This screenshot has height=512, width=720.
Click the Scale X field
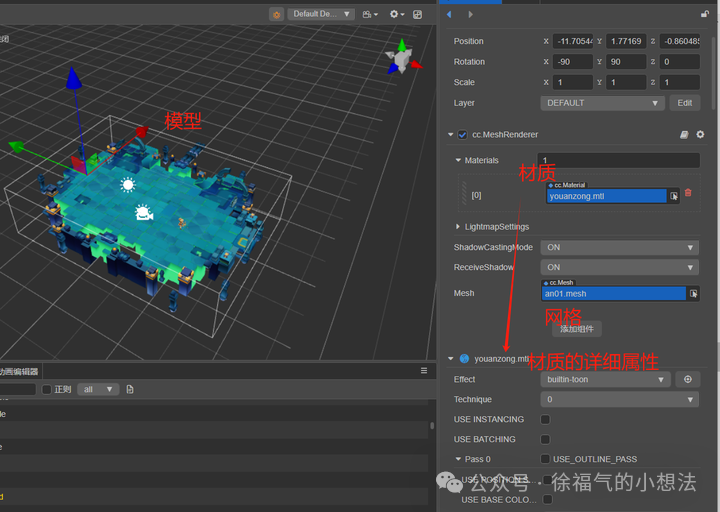[573, 82]
